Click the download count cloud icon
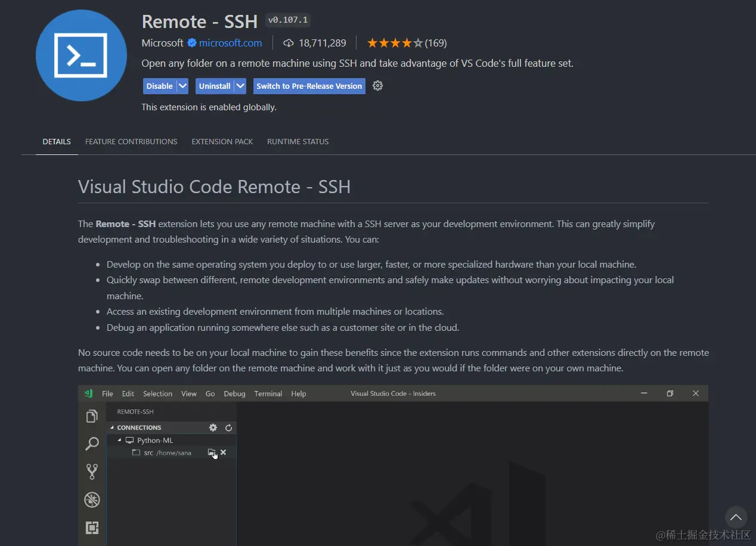The height and width of the screenshot is (546, 756). (x=289, y=43)
